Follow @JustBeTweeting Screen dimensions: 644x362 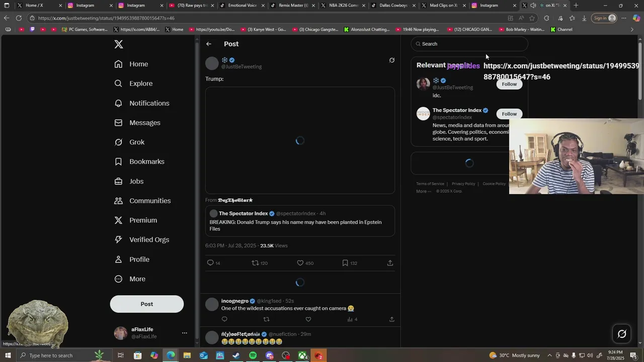tap(509, 84)
